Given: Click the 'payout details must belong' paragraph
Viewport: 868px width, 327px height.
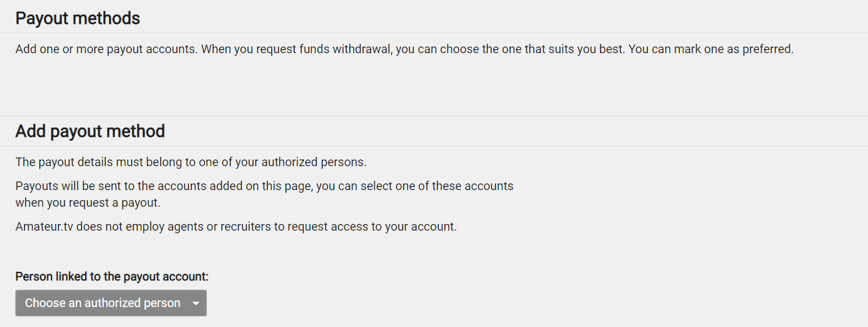Looking at the screenshot, I should point(191,162).
